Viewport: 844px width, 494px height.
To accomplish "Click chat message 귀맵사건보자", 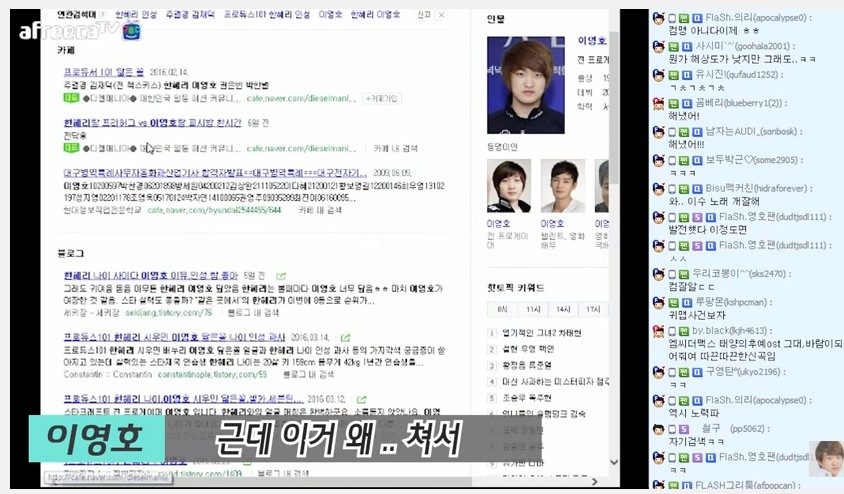I will pyautogui.click(x=697, y=315).
